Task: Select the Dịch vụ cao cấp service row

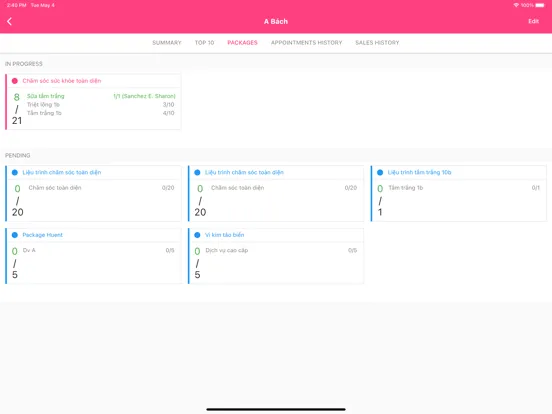Action: pyautogui.click(x=281, y=250)
